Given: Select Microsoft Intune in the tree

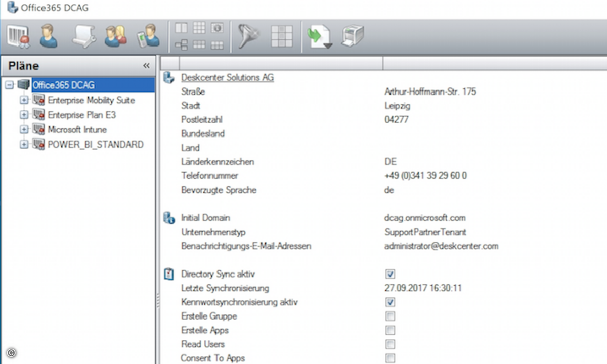Looking at the screenshot, I should (77, 129).
